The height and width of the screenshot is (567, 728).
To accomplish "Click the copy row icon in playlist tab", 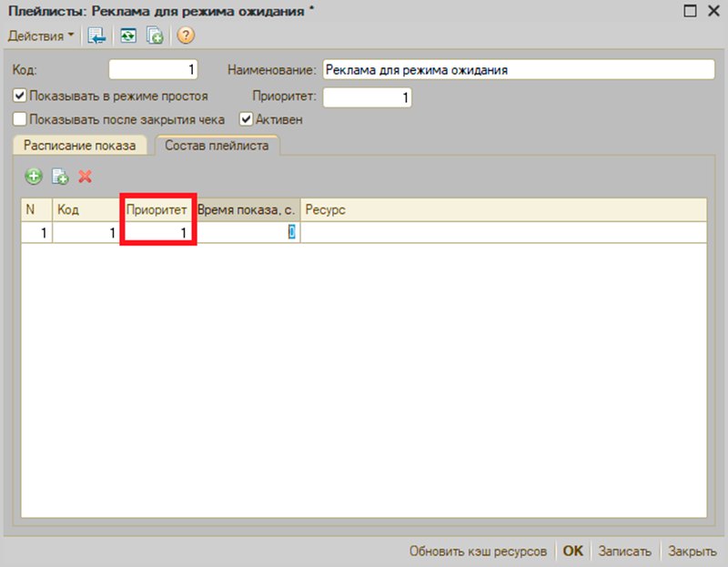I will pos(60,177).
